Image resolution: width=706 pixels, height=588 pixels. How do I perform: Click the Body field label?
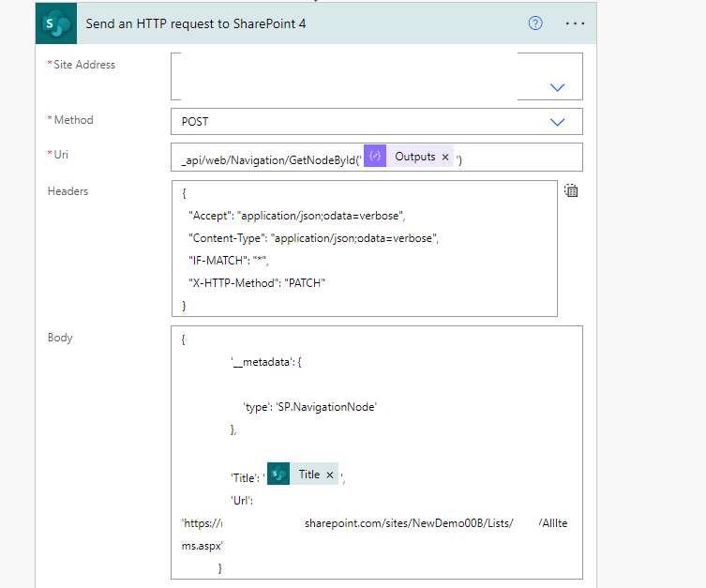(x=60, y=338)
